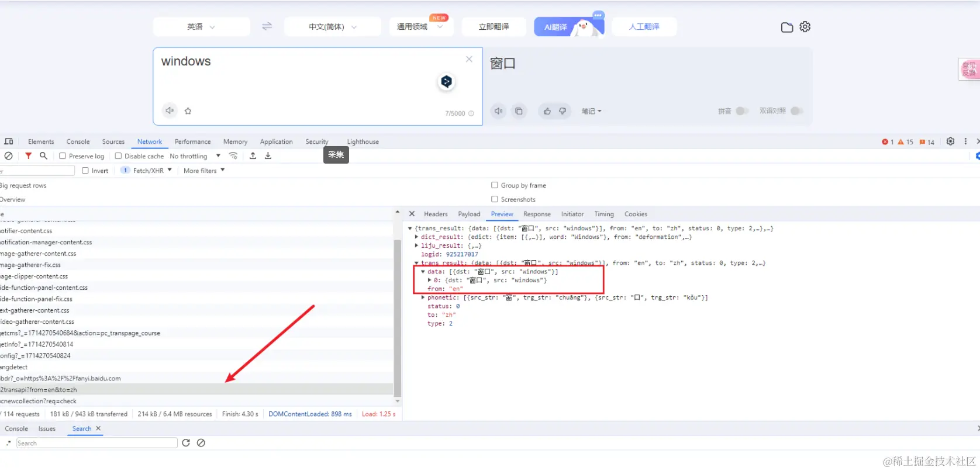Click the error count indicator
This screenshot has height=471, width=980.
click(888, 142)
